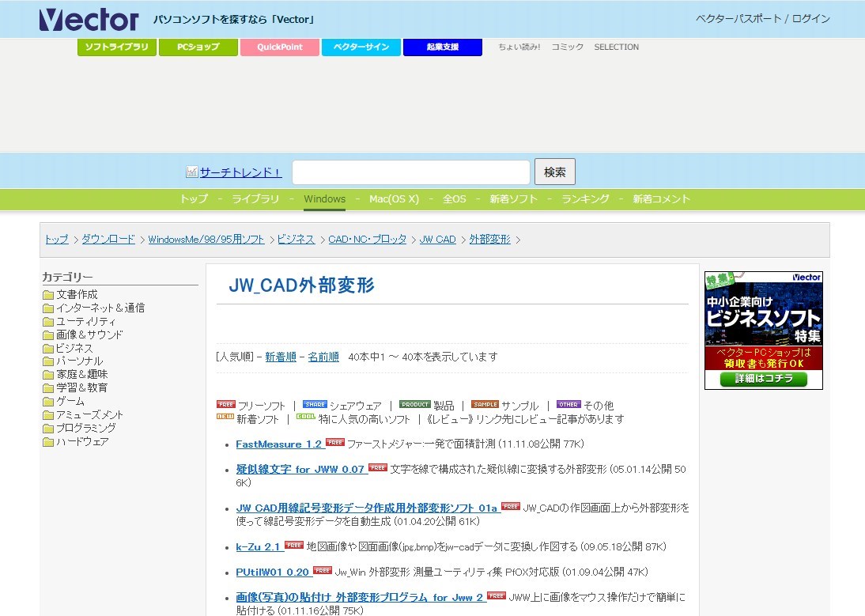
Task: Open the 起業支援 tab
Action: 443,47
